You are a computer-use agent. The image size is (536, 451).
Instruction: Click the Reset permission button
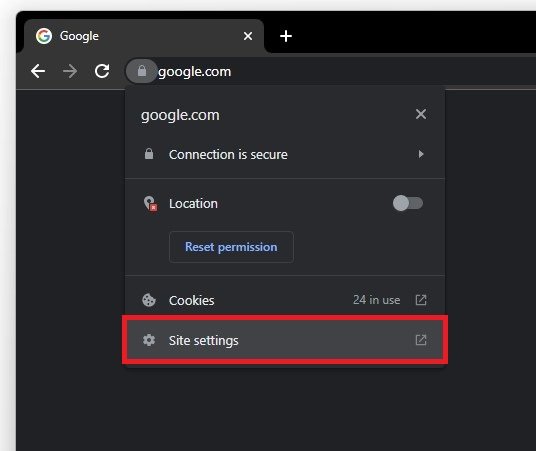[x=231, y=247]
